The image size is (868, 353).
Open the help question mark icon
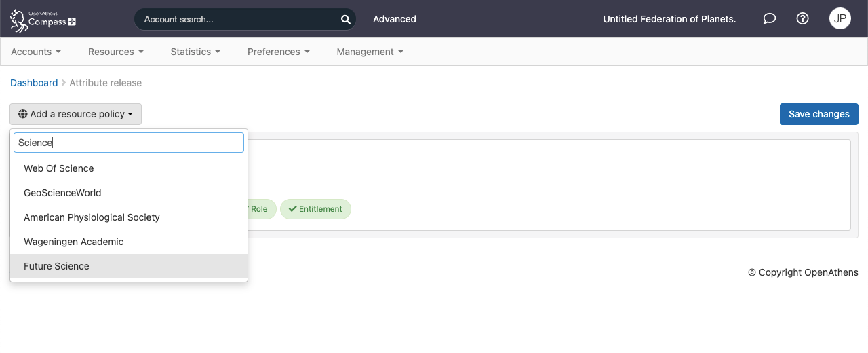point(802,19)
